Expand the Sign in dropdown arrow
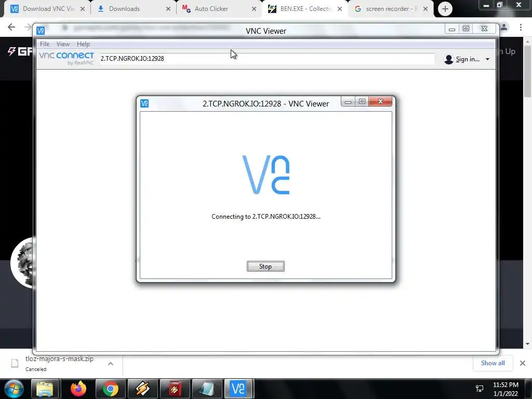532x399 pixels. coord(487,59)
